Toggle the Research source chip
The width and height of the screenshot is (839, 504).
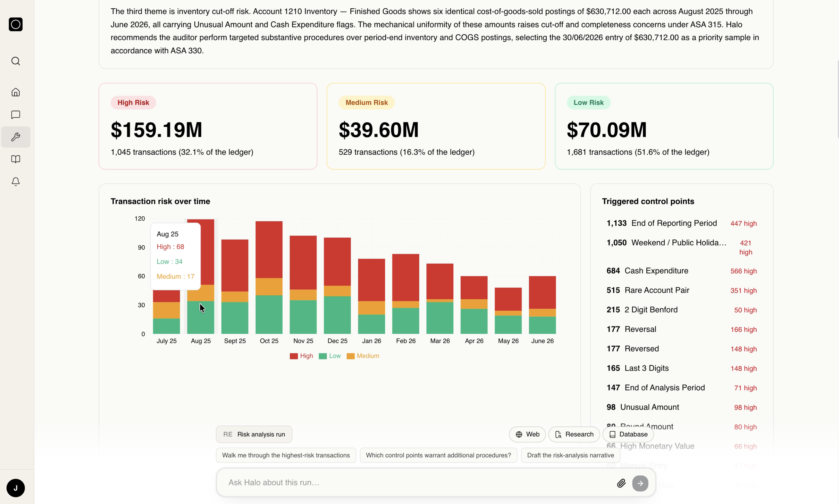[x=574, y=434]
